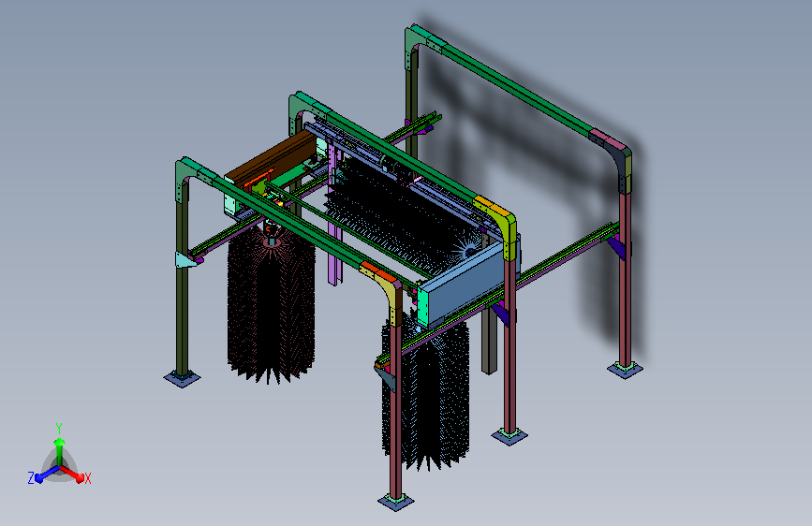The height and width of the screenshot is (526, 812).
Task: Select the base plate of the far left post
Action: click(182, 379)
